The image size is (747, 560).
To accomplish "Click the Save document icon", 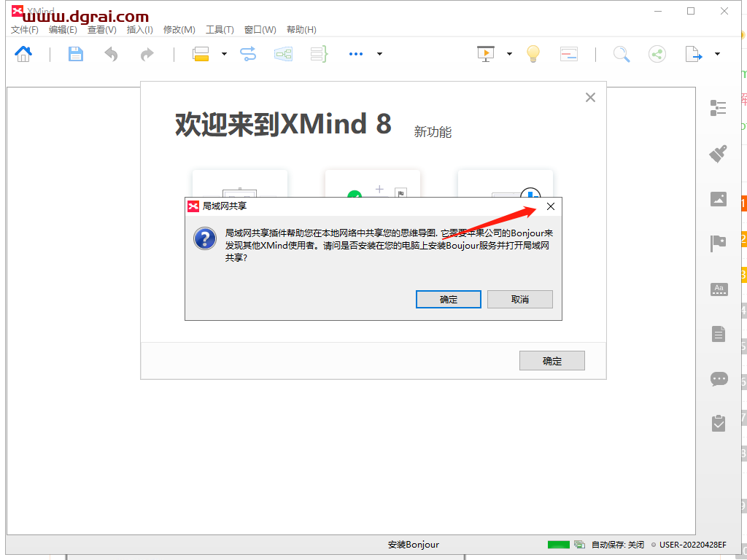I will [x=76, y=54].
